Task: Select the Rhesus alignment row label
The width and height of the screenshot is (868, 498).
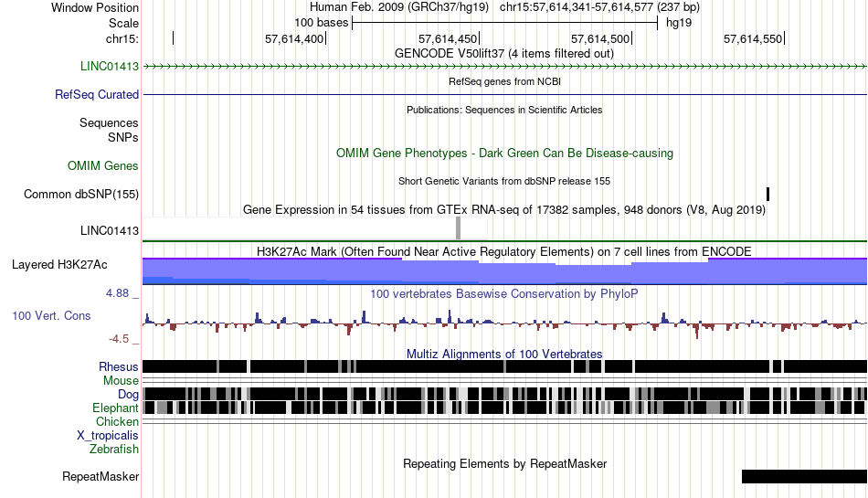Action: [119, 366]
